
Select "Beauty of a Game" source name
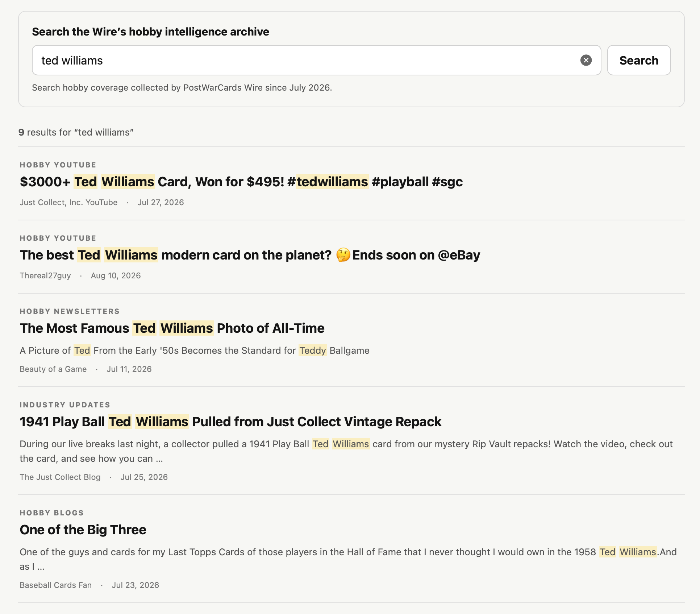pos(53,369)
